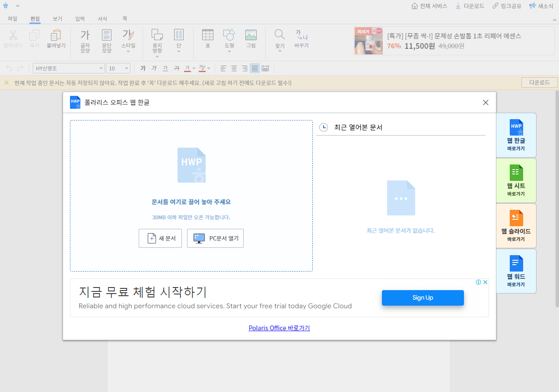Insert a Picture (그림) icon
The image size is (559, 392).
(x=251, y=35)
